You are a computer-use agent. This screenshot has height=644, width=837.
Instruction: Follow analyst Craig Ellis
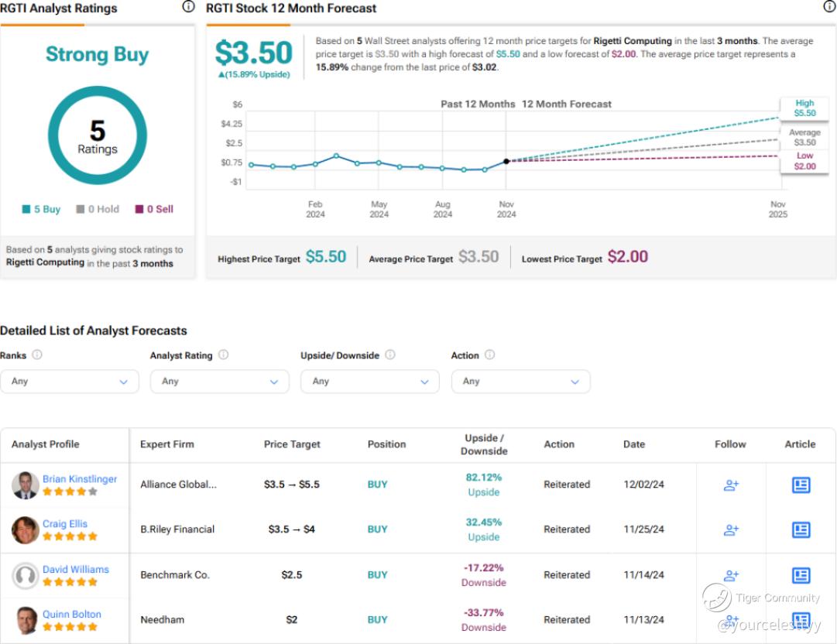coord(731,530)
